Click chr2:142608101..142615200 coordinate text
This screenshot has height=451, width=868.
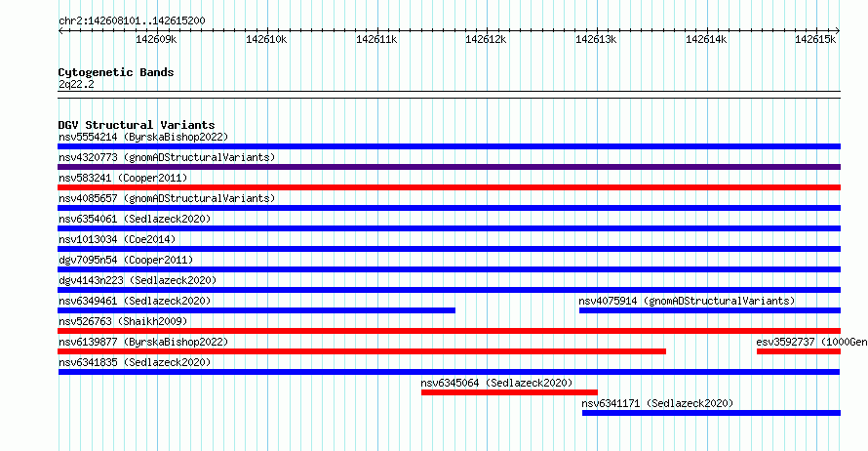[132, 20]
